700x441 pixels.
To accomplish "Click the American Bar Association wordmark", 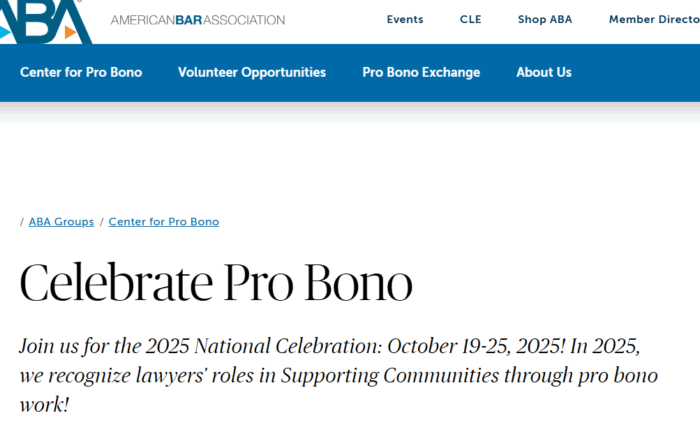I will click(197, 20).
